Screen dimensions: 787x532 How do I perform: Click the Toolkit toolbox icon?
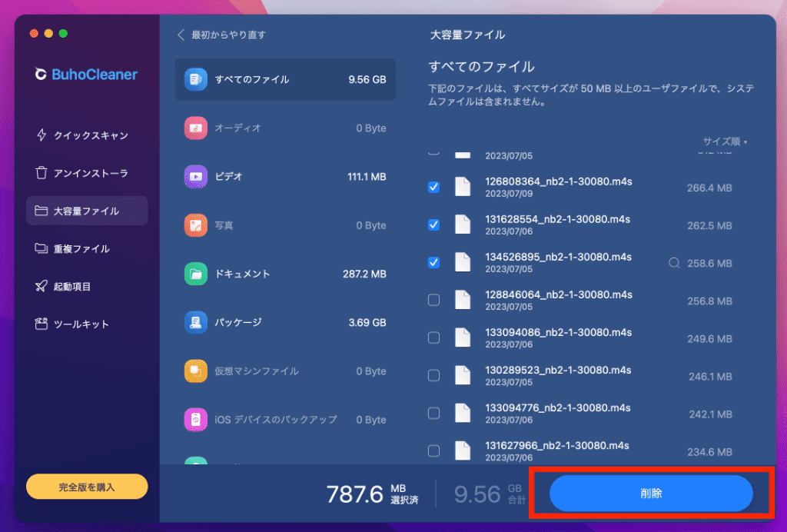(42, 324)
